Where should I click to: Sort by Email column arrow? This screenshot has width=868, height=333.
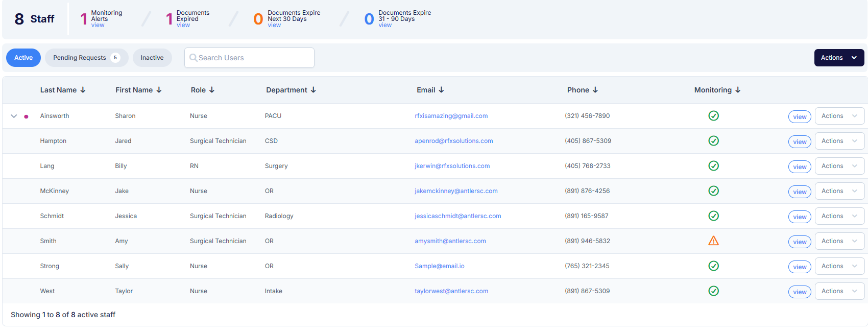tap(442, 90)
